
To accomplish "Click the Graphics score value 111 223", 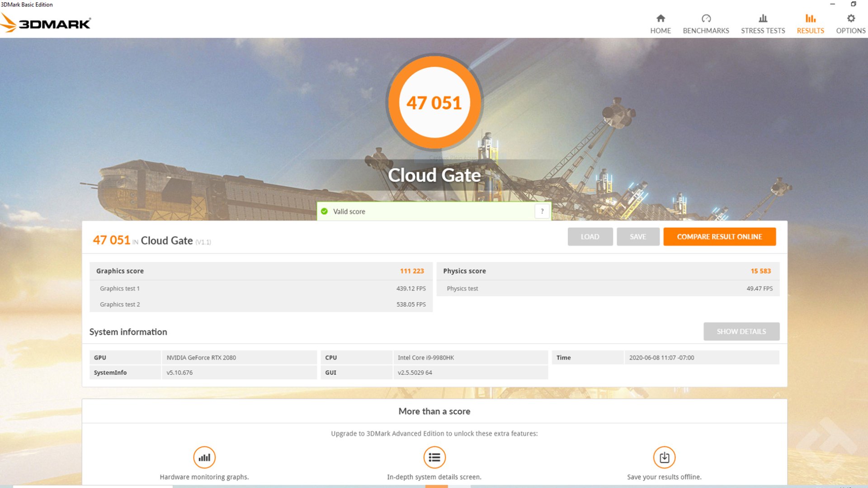I will (x=412, y=271).
